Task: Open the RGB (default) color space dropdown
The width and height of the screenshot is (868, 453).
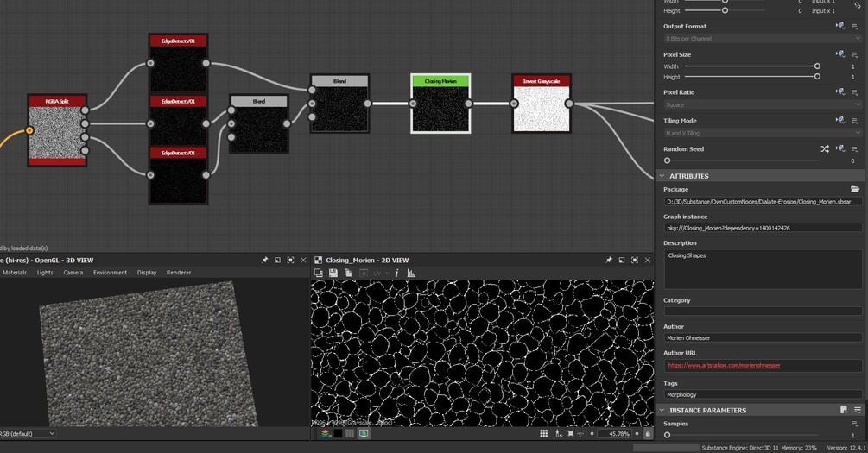Action: tap(28, 434)
